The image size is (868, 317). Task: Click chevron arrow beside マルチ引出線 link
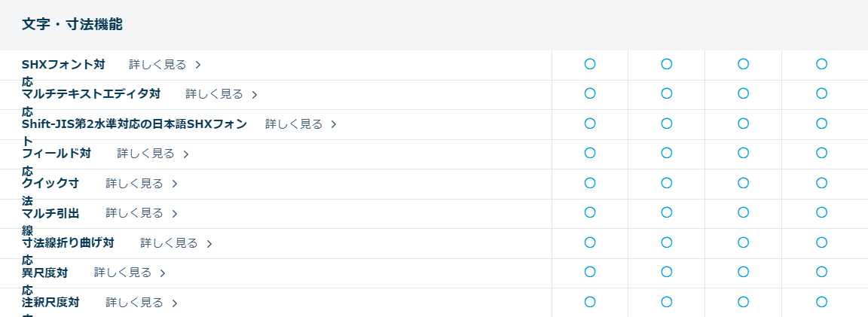coord(175,214)
